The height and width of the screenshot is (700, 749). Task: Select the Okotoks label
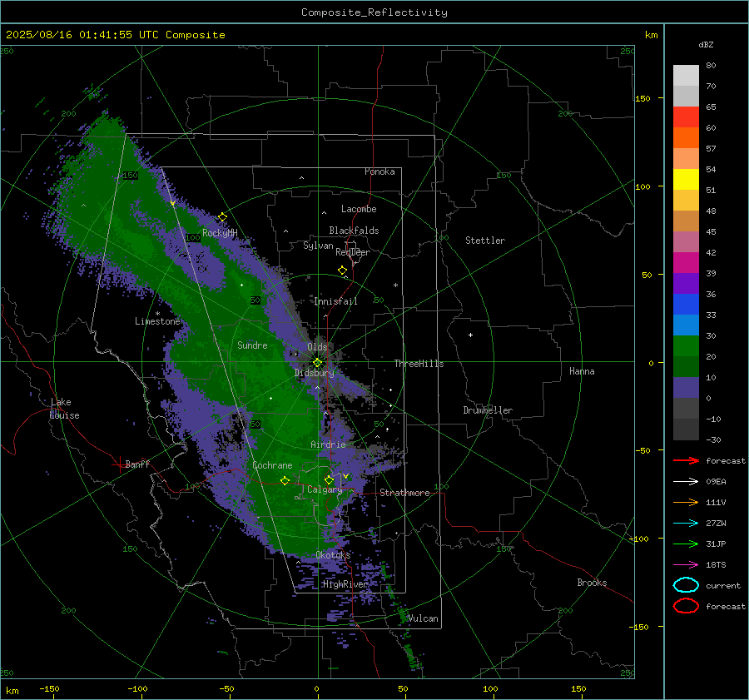tap(333, 555)
